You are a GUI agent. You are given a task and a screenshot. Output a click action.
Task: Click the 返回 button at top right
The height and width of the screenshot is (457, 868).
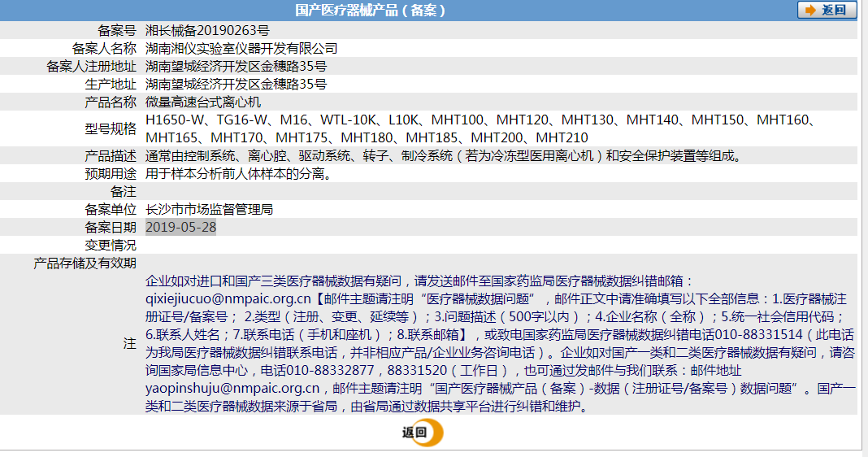(827, 10)
